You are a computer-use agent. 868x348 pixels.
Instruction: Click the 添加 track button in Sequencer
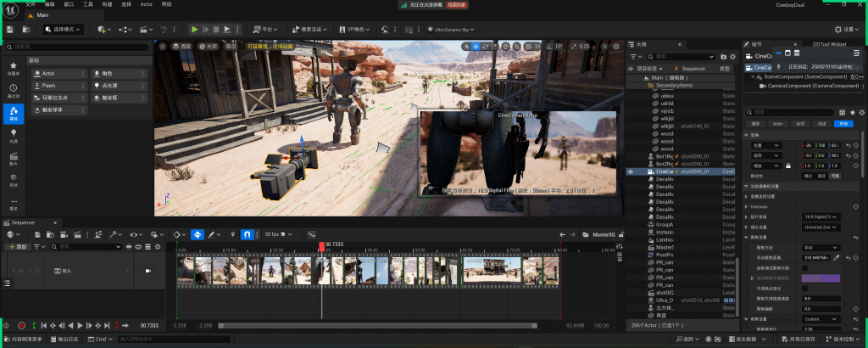16,246
